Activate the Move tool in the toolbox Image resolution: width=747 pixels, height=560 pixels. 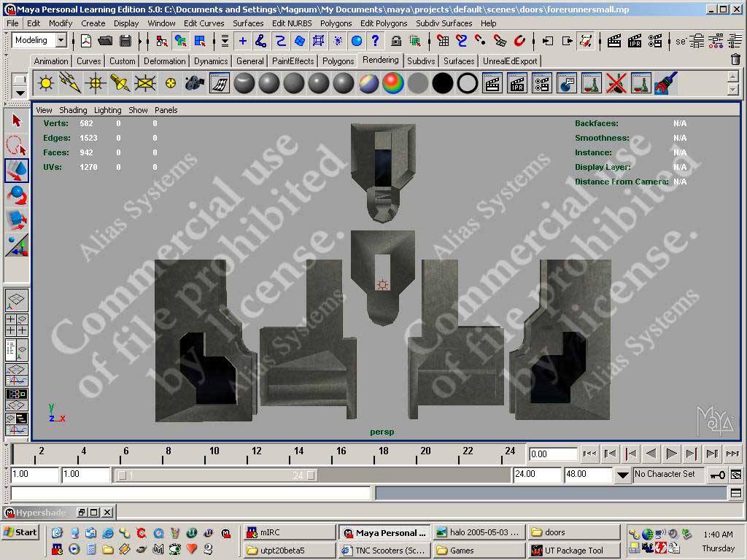[x=17, y=171]
